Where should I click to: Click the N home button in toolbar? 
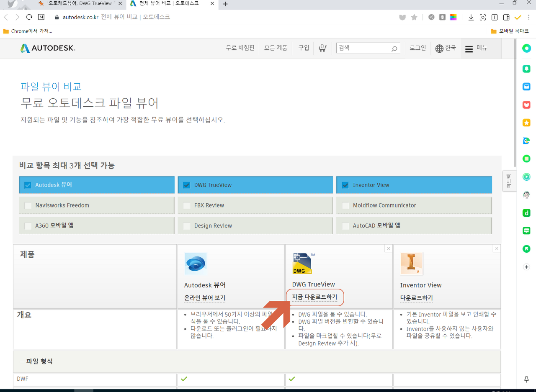(x=41, y=17)
